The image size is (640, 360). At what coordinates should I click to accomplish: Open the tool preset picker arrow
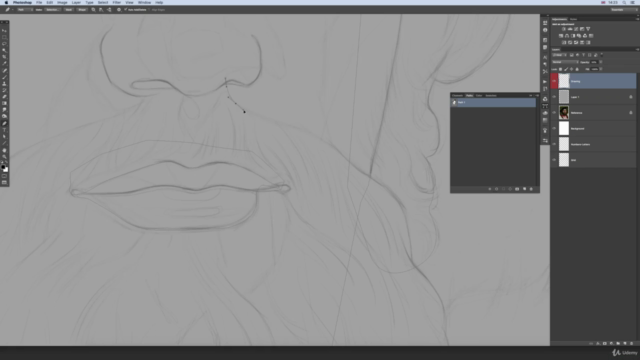coord(13,9)
